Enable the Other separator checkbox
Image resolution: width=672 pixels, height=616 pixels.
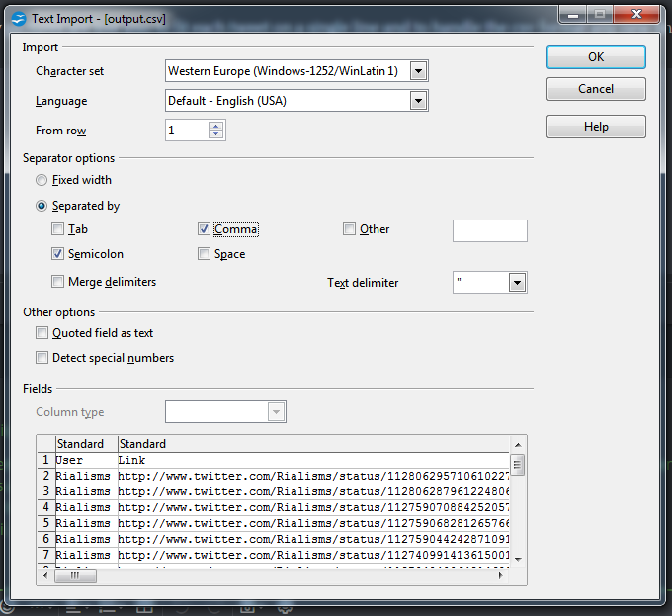[349, 229]
